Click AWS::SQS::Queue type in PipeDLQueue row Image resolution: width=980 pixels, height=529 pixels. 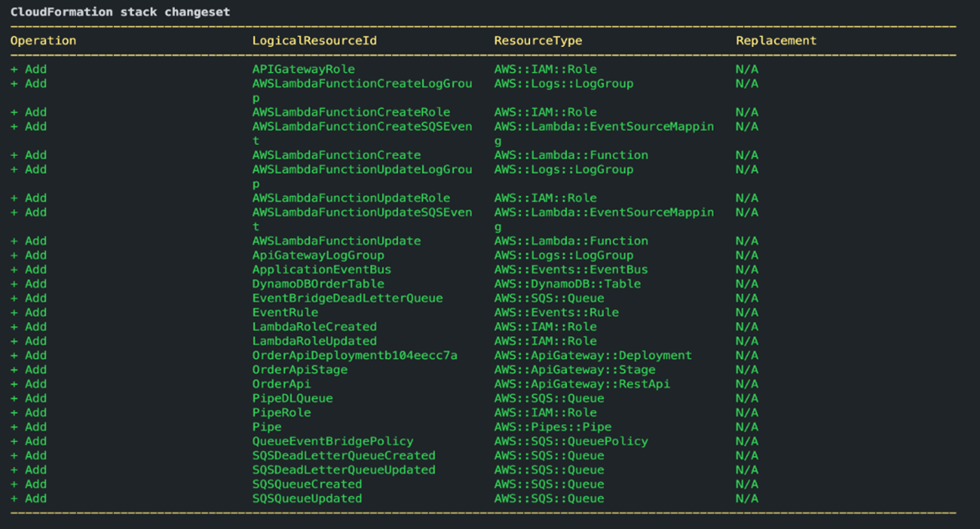[x=549, y=399]
